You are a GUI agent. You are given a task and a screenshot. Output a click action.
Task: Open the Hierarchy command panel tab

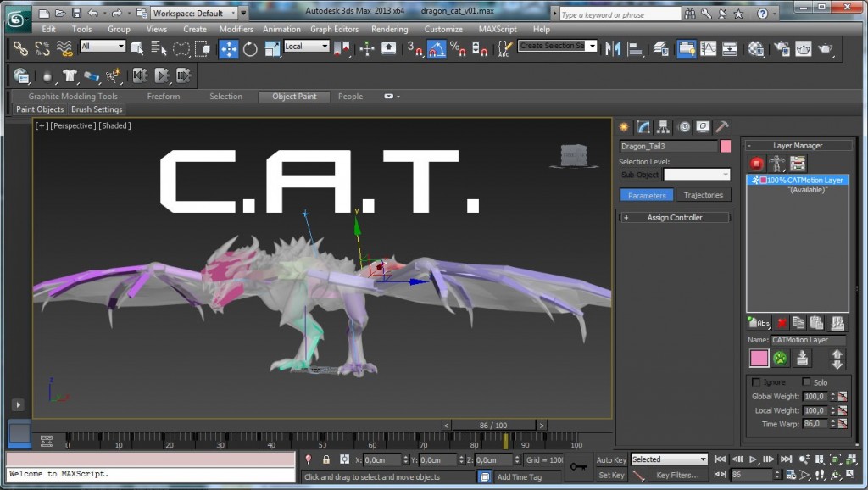click(x=663, y=127)
